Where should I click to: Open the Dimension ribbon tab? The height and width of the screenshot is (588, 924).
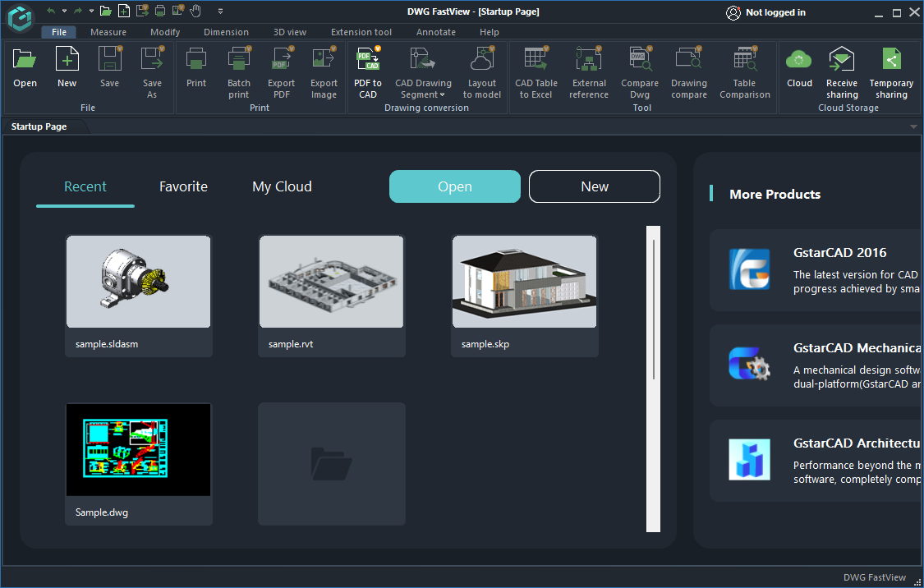(227, 32)
